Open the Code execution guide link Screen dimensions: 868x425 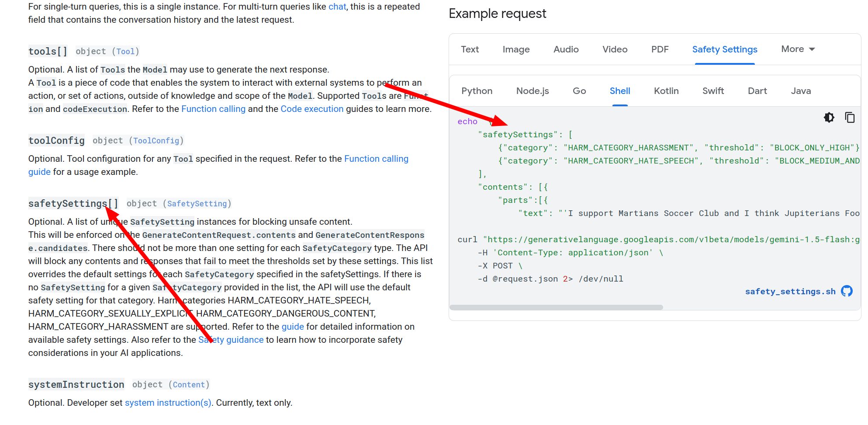tap(312, 109)
